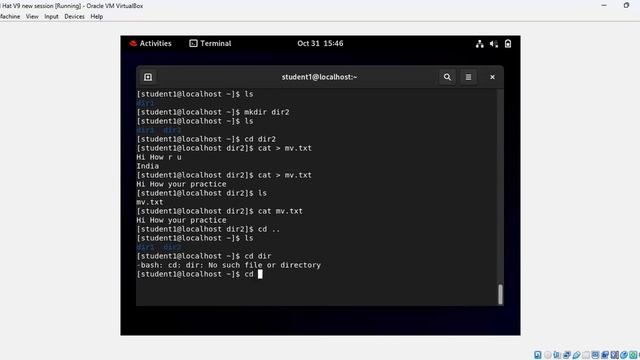Open the VirtualBox Help menu
This screenshot has height=360, width=640.
click(x=96, y=16)
